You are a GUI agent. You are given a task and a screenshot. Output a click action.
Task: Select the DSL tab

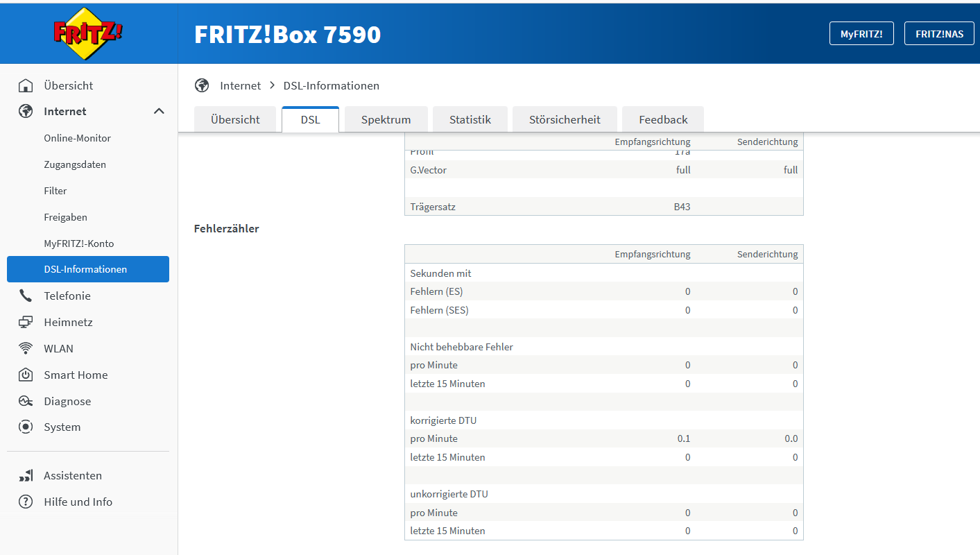[x=310, y=119]
